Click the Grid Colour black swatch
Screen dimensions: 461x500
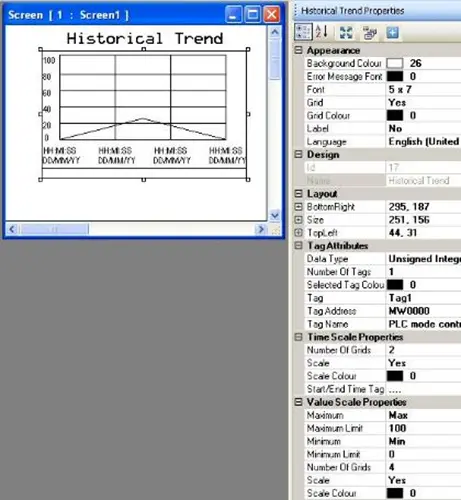point(395,115)
